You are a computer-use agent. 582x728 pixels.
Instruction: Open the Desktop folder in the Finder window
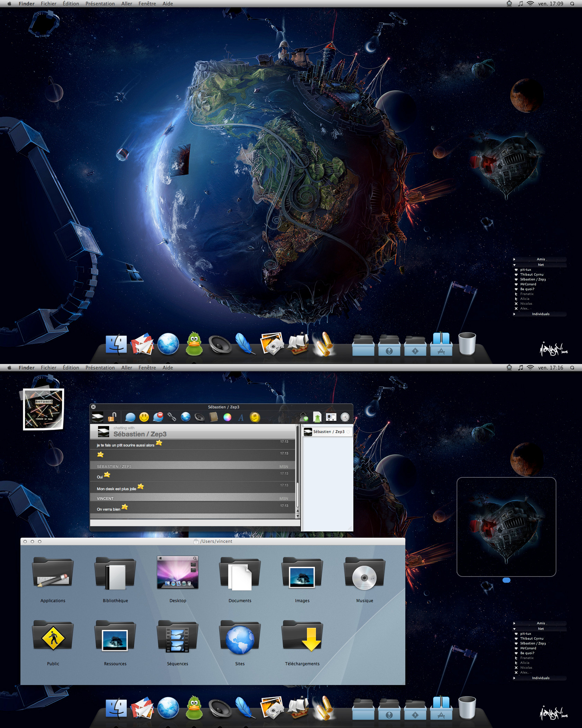[x=178, y=579]
